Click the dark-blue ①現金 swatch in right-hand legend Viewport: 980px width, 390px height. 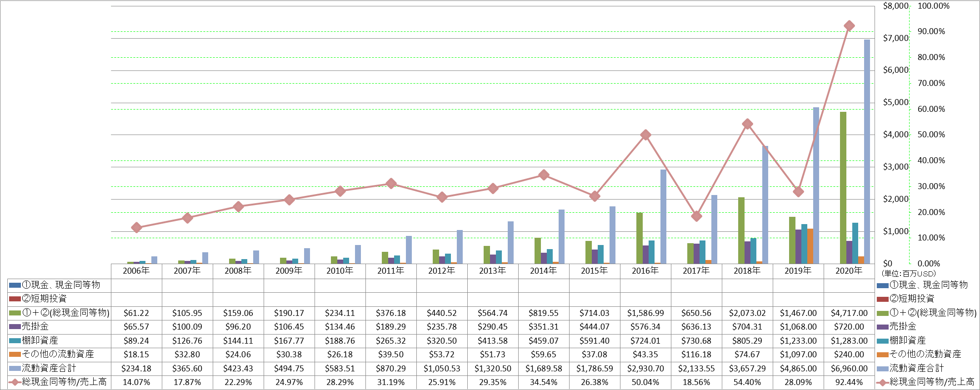[x=882, y=285]
